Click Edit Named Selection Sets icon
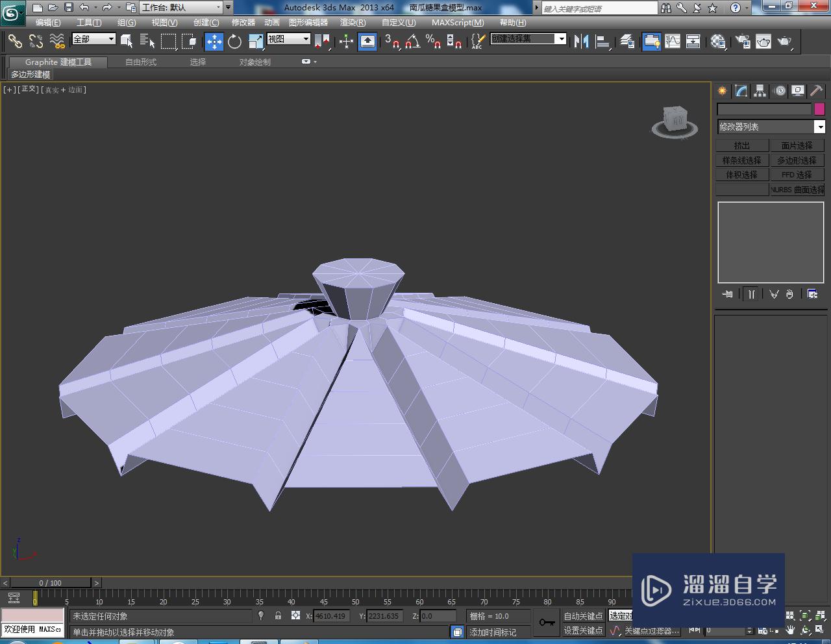The height and width of the screenshot is (644, 831). 477,42
